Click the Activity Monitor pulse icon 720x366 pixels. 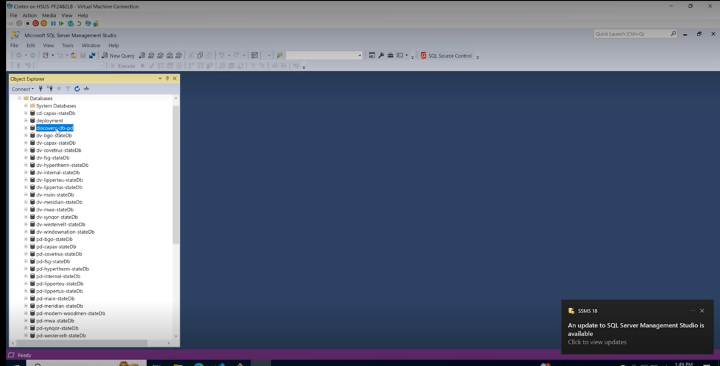tap(86, 89)
